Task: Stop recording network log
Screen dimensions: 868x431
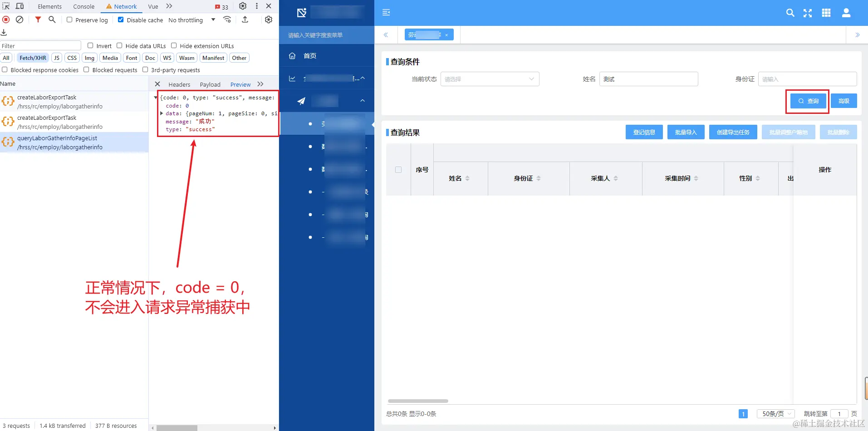Action: (x=6, y=20)
